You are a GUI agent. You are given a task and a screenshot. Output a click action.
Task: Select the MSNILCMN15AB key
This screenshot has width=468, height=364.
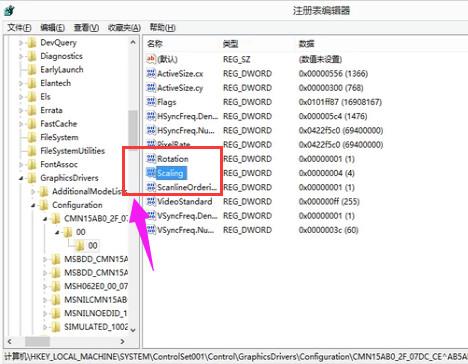(x=96, y=300)
